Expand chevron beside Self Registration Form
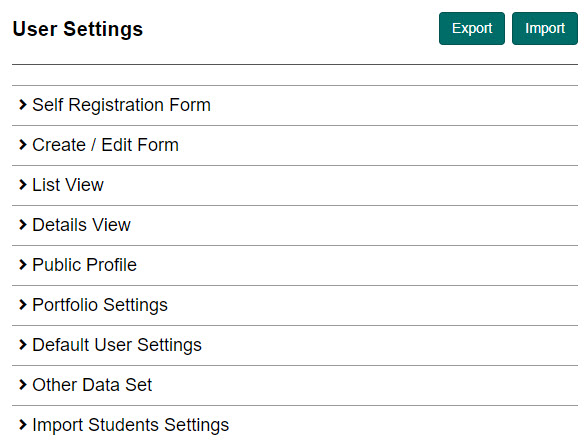 tap(23, 105)
